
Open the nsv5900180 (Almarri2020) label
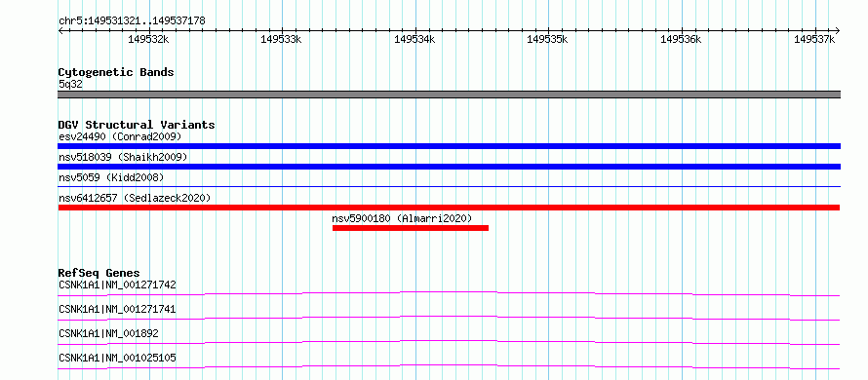[402, 218]
